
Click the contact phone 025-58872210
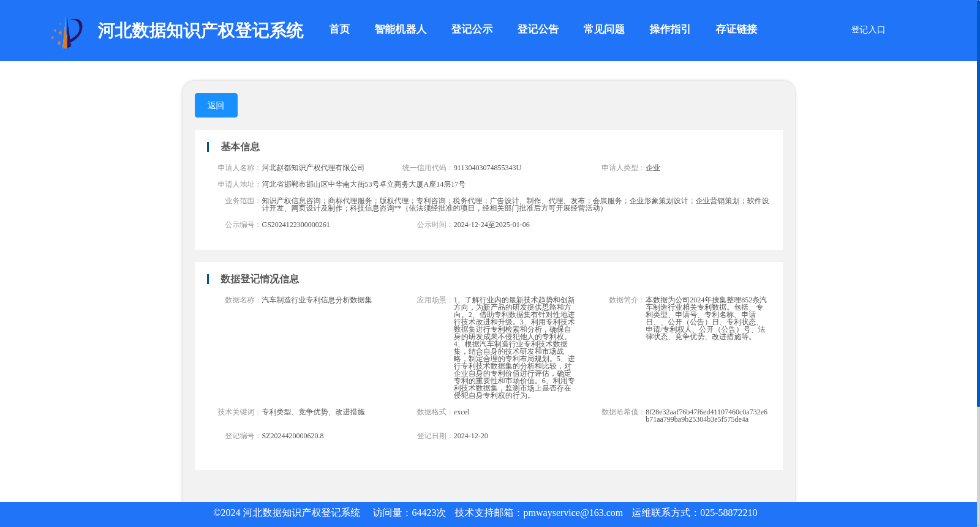[x=728, y=513]
